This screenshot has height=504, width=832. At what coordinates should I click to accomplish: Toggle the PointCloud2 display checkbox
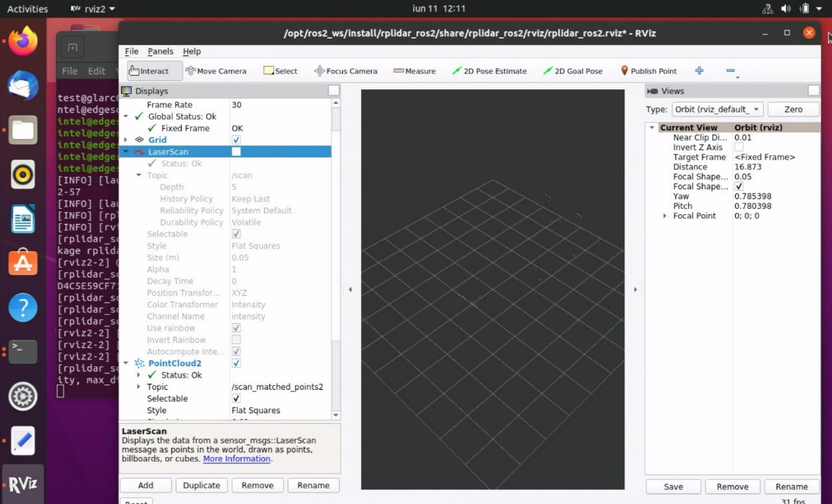click(x=236, y=363)
